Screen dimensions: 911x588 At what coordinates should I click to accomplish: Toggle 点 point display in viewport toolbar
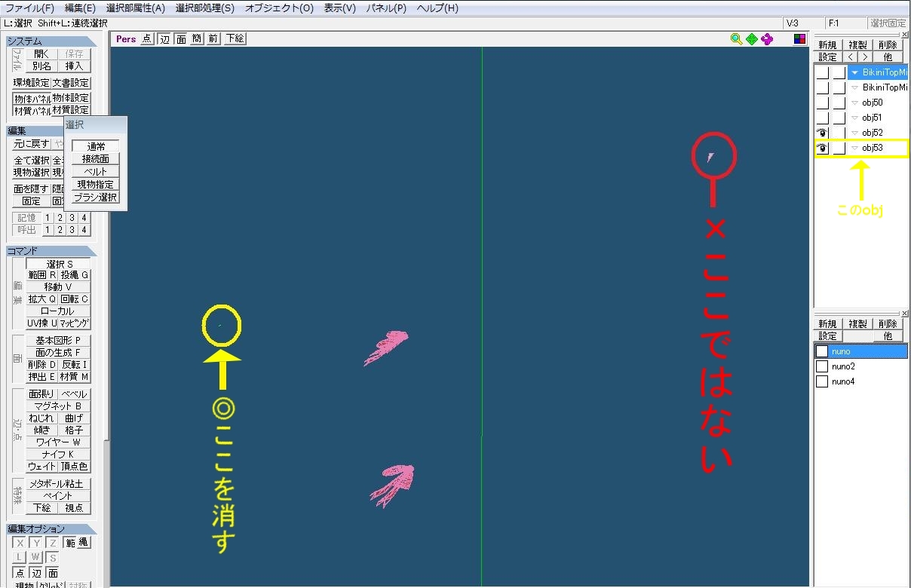coord(147,39)
